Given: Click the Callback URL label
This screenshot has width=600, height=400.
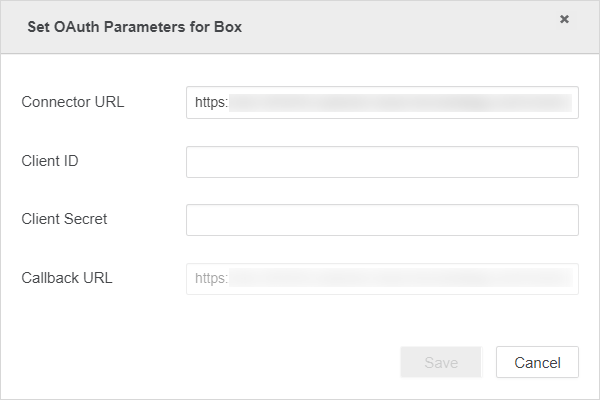Looking at the screenshot, I should pyautogui.click(x=67, y=278).
